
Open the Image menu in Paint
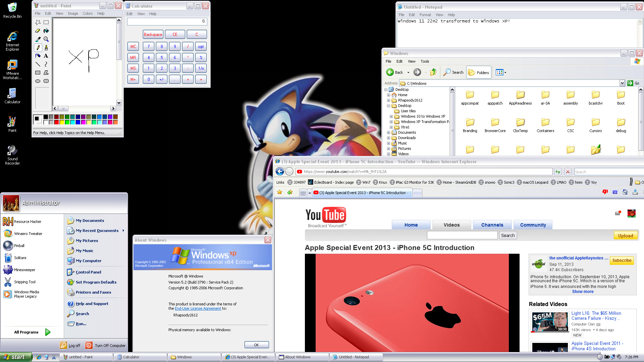click(x=73, y=13)
